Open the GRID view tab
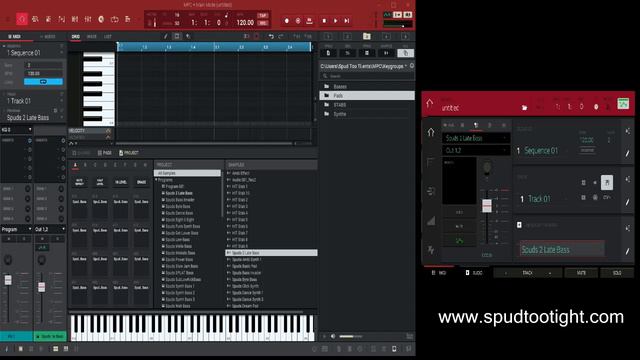This screenshot has height=360, width=640. 76,37
